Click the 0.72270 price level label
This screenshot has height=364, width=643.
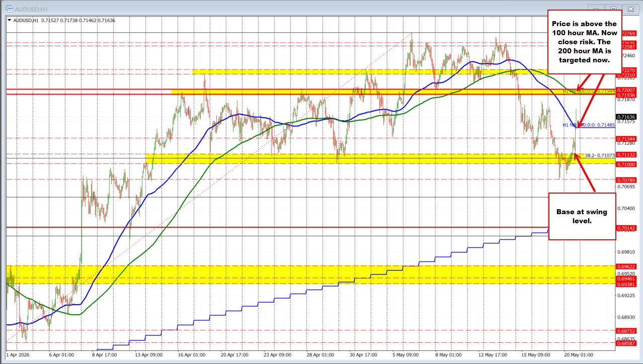pos(629,70)
